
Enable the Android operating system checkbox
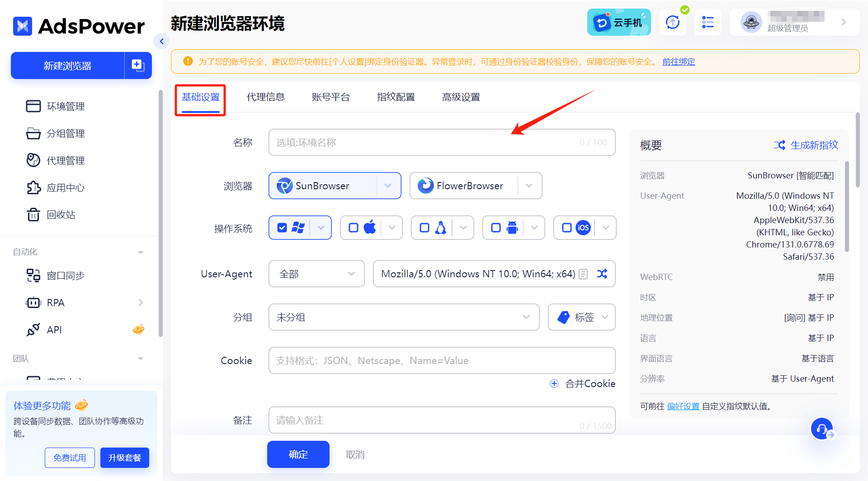(496, 228)
